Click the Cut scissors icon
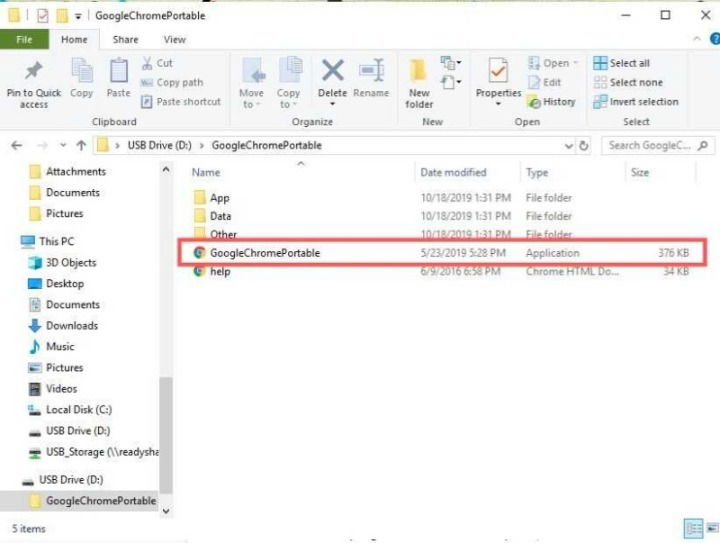 147,63
